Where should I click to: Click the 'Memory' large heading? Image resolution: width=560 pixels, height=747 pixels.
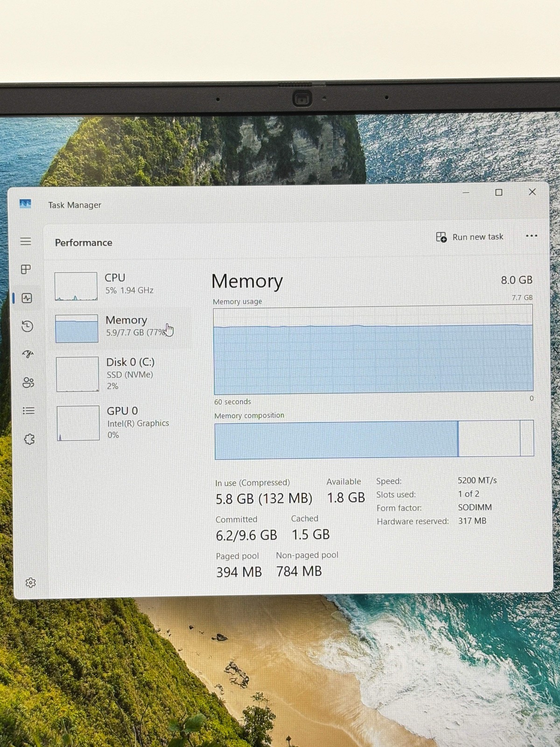click(247, 281)
